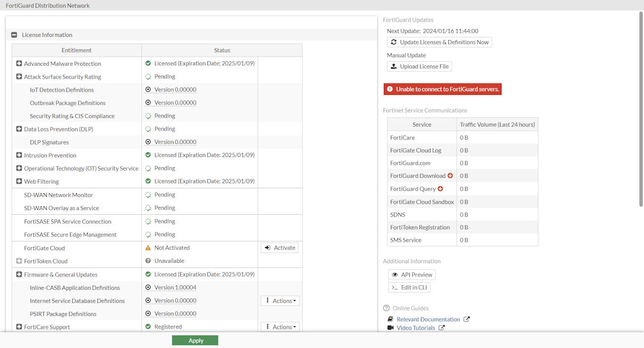The image size is (644, 348).
Task: Click external link icon after Relevant Documentation
Action: (x=467, y=319)
